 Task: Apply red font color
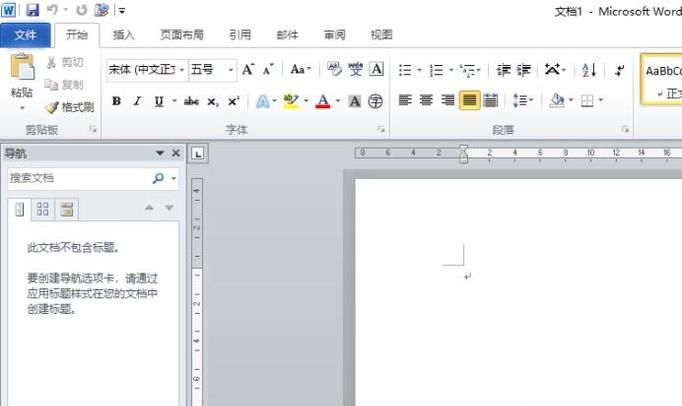pyautogui.click(x=323, y=101)
